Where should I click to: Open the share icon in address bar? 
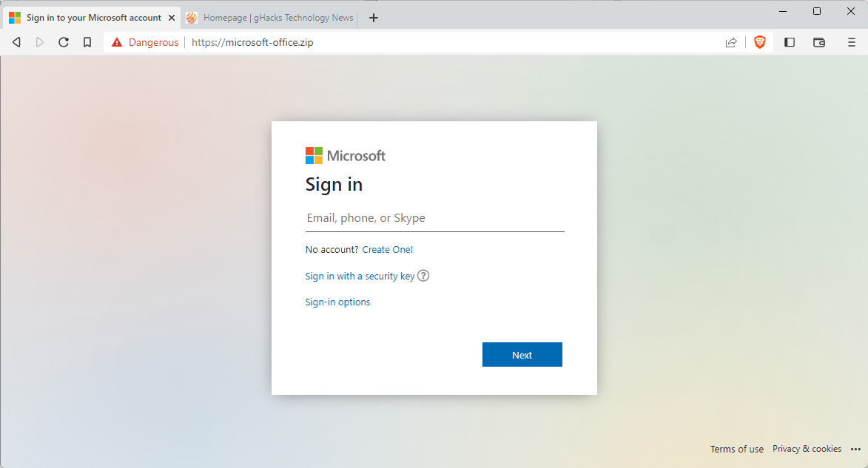pyautogui.click(x=731, y=42)
